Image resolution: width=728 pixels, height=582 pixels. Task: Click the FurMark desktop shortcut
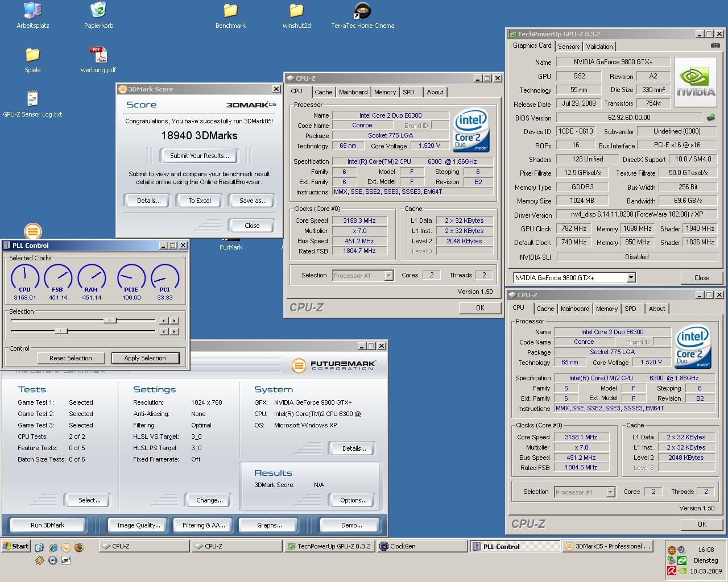point(230,244)
